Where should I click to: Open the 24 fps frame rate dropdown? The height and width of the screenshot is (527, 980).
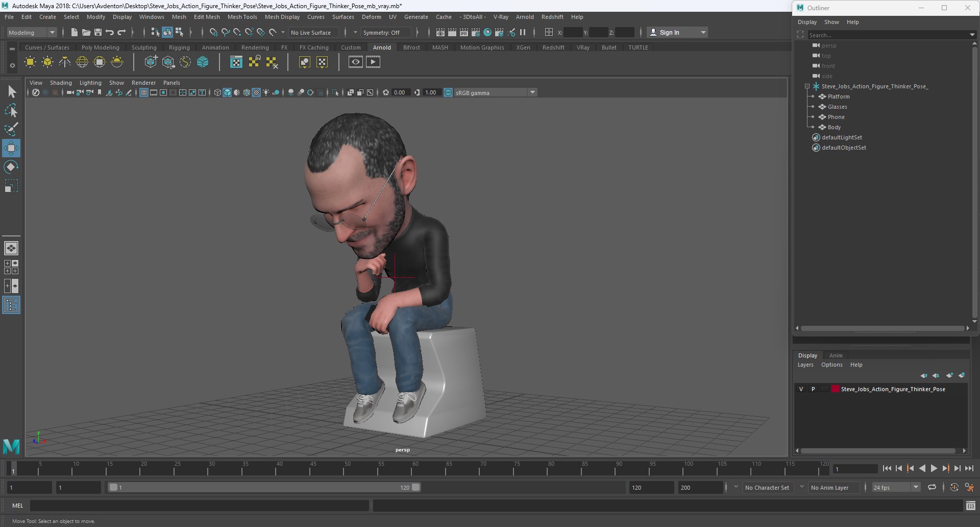(x=896, y=487)
